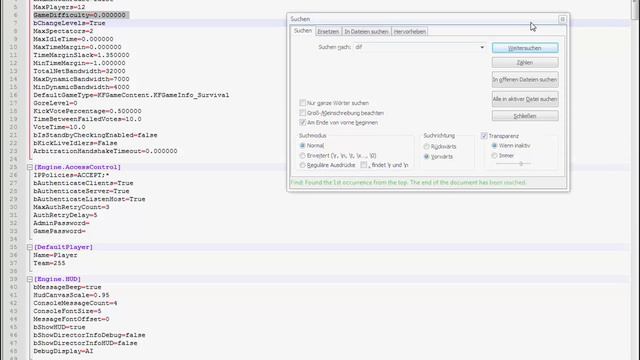This screenshot has width=640, height=360.
Task: Select the Hervorheben tab
Action: 410,31
